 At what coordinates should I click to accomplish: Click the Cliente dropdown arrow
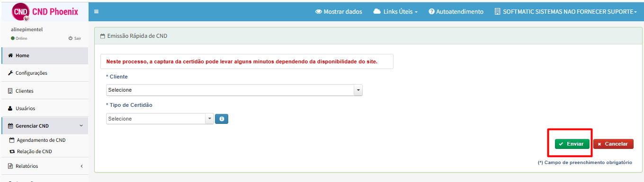click(358, 90)
